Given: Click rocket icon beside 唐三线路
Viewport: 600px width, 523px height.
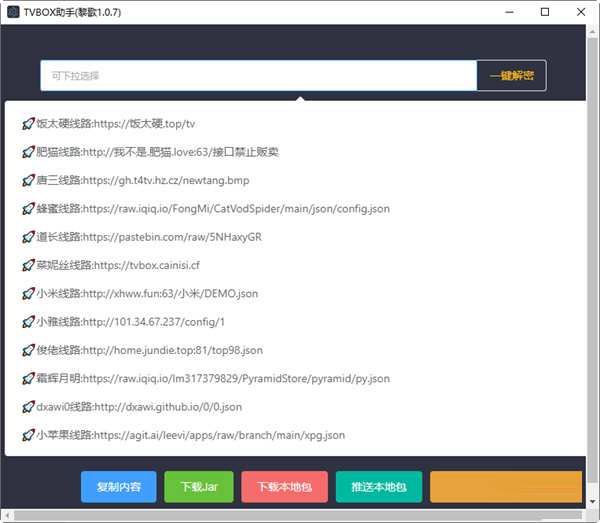Looking at the screenshot, I should [x=28, y=180].
